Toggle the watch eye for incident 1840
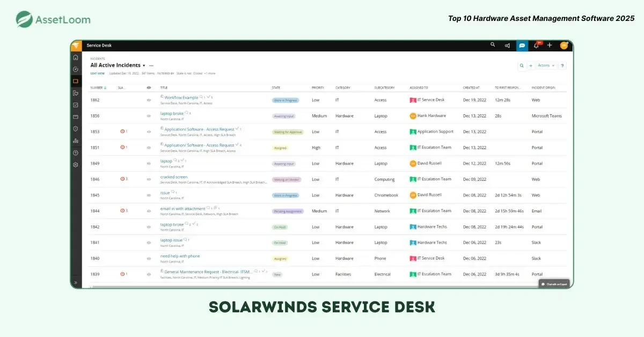The image size is (644, 337). point(149,259)
